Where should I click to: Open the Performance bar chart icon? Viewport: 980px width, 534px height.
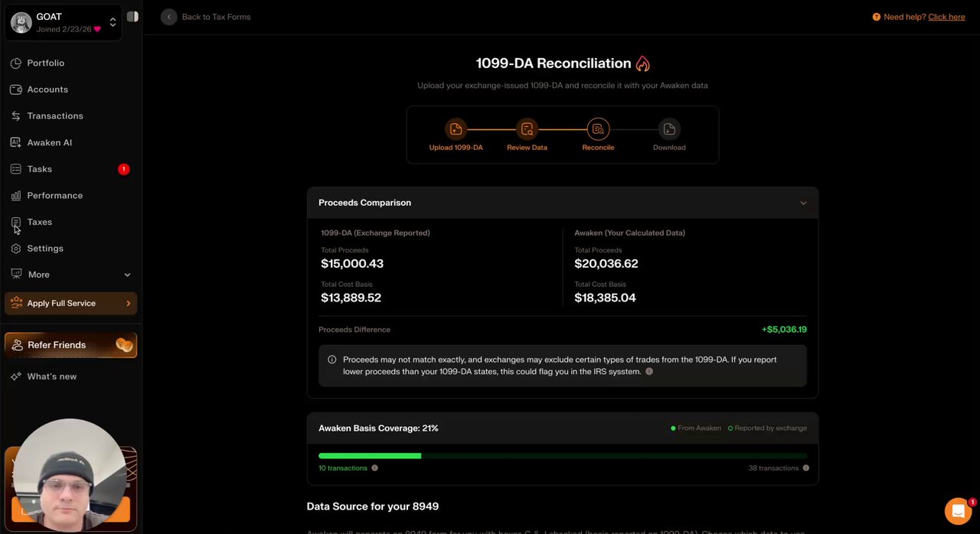point(15,196)
